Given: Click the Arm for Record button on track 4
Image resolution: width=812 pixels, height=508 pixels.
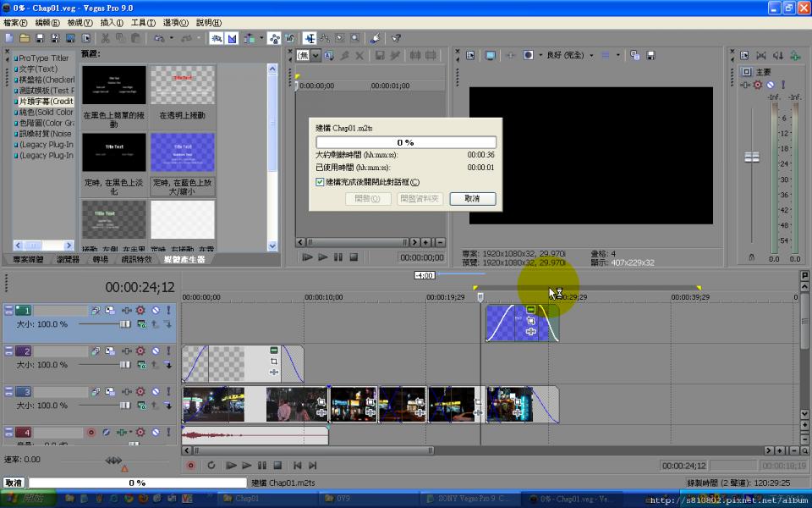Looking at the screenshot, I should tap(91, 433).
